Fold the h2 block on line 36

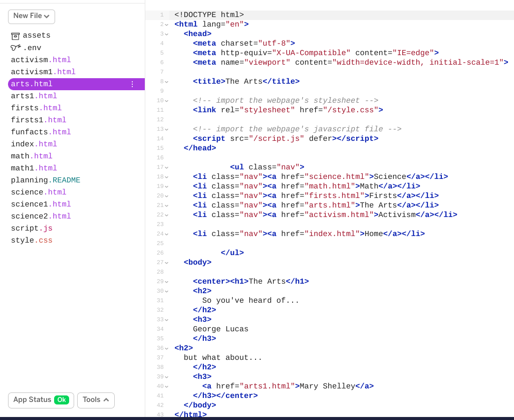coord(167,348)
